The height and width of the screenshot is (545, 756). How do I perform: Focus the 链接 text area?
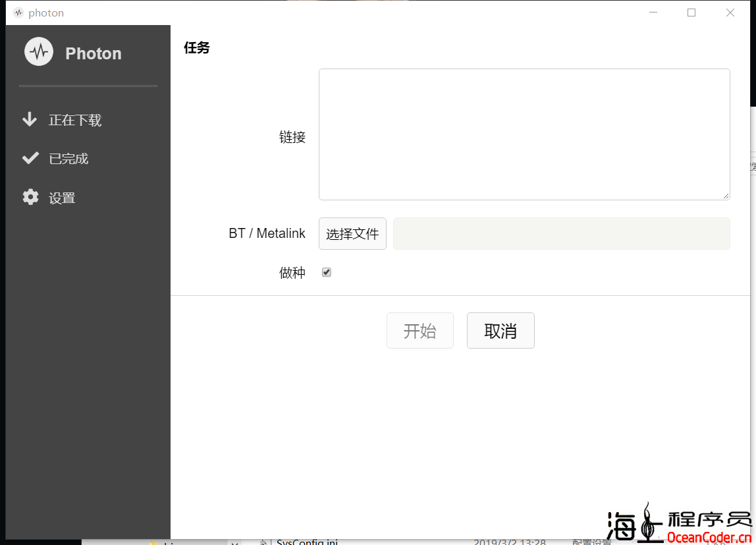click(x=524, y=134)
